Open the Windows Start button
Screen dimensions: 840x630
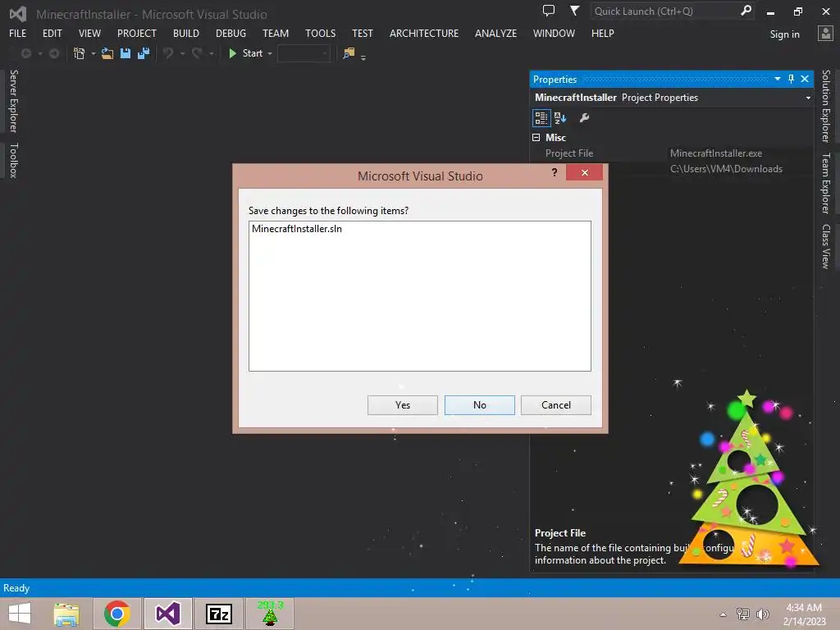(20, 614)
